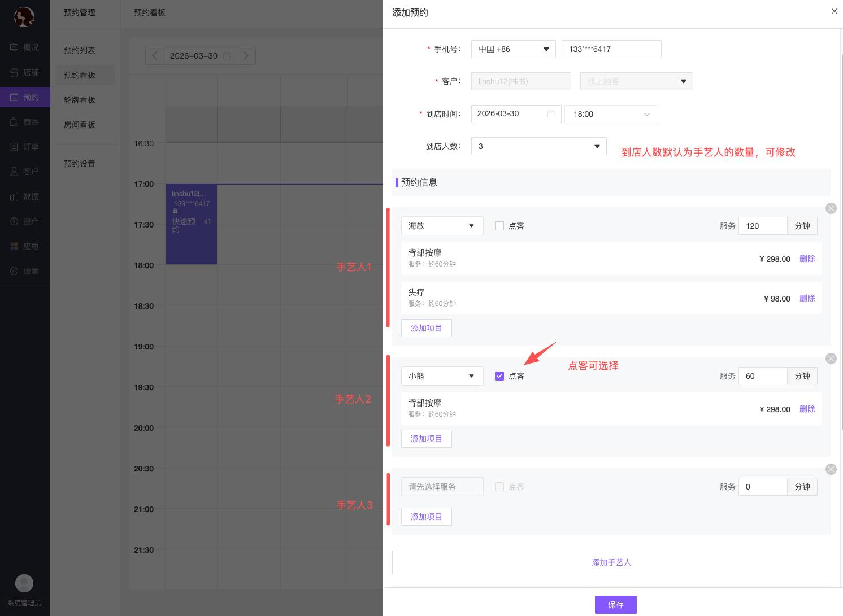Click the 保存 button

[x=615, y=605]
